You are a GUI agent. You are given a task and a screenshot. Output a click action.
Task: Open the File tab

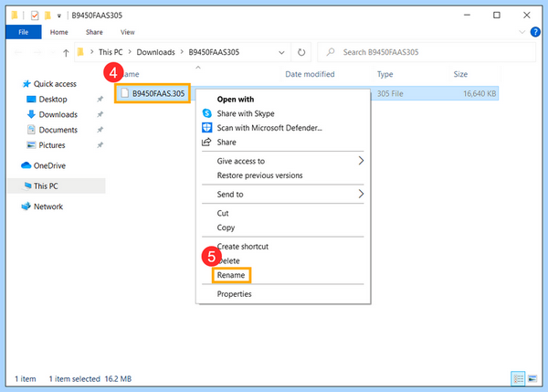(x=24, y=32)
